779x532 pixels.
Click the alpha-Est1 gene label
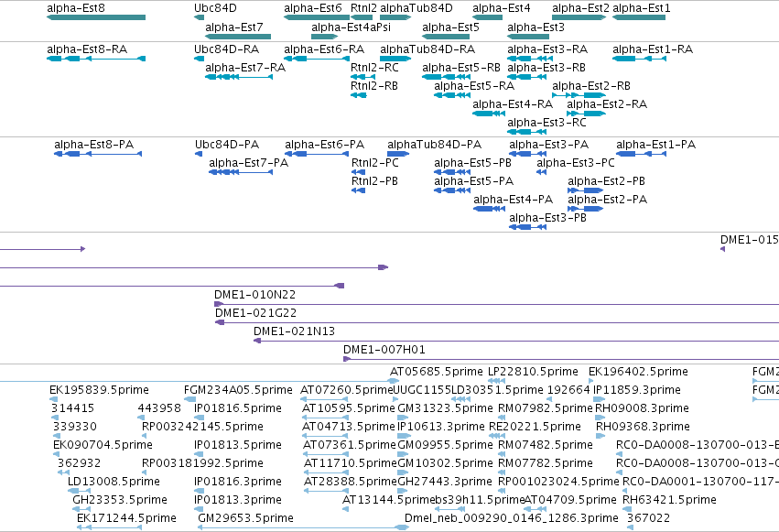tap(642, 8)
